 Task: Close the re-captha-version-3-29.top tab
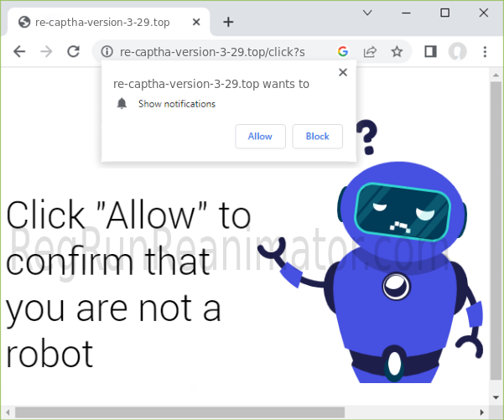click(x=195, y=22)
